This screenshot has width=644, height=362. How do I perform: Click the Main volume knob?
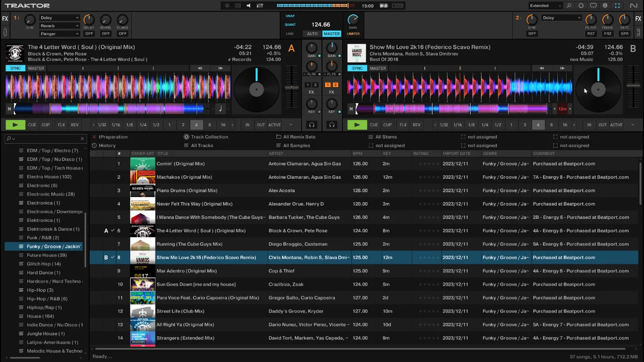[353, 20]
